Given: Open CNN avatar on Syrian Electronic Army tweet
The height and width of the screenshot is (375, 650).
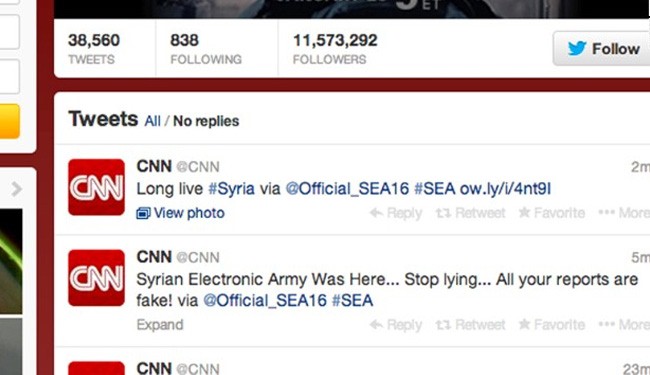Looking at the screenshot, I should click(x=97, y=278).
